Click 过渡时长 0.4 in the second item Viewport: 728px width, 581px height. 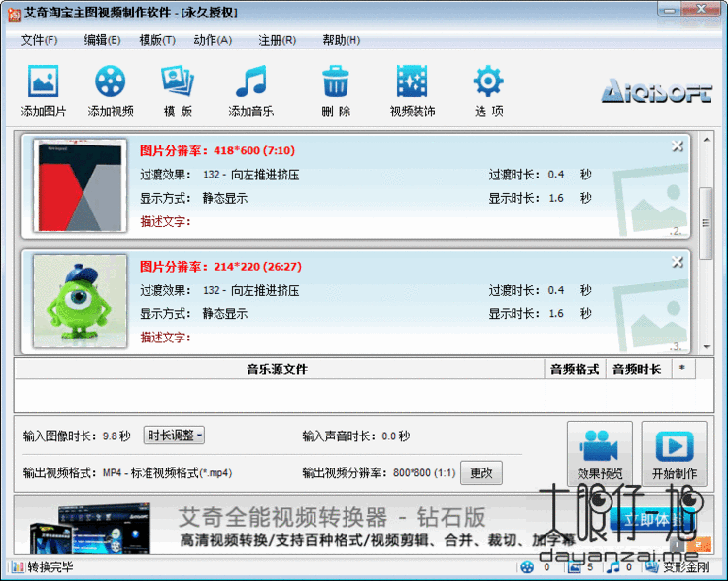click(556, 291)
